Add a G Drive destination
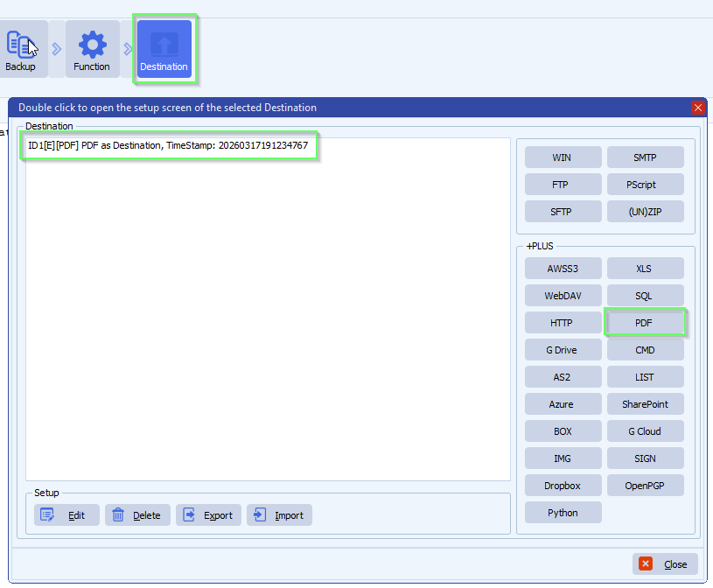713x588 pixels. [x=563, y=349]
